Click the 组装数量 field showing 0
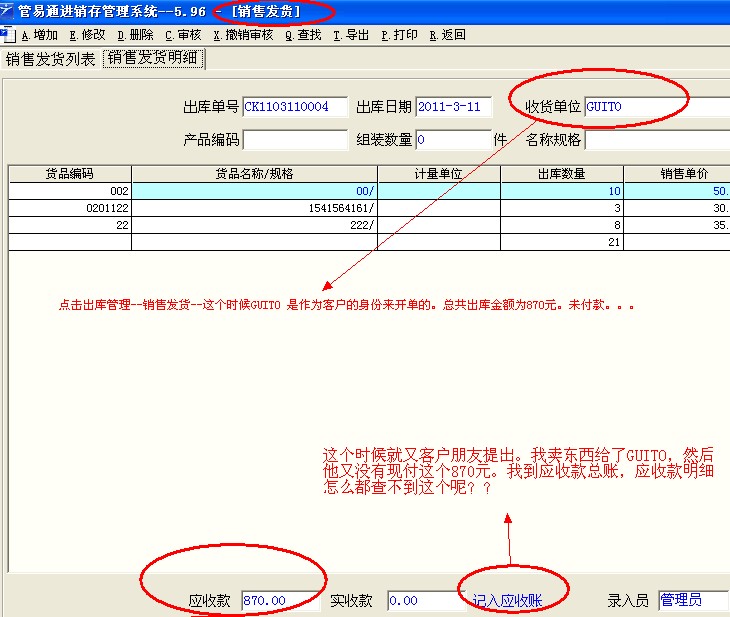The image size is (730, 617). 453,140
